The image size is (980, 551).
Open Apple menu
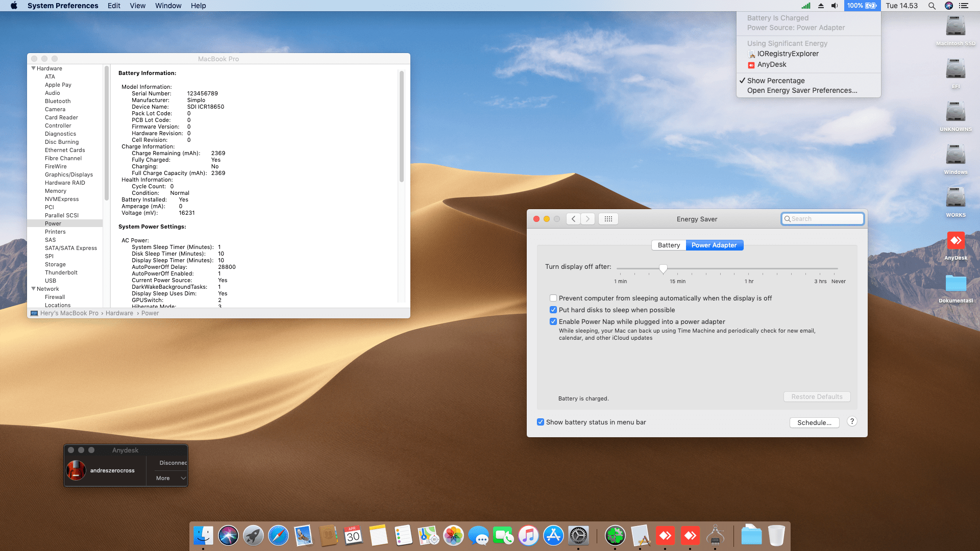pos(14,6)
